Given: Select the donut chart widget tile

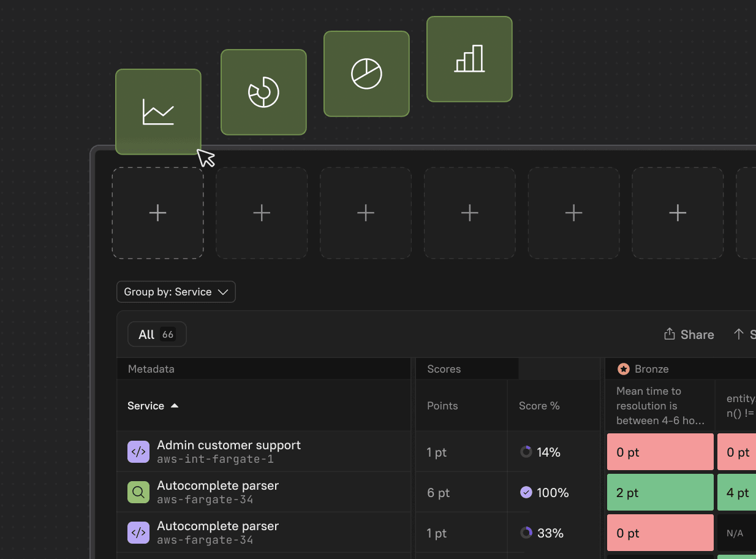Looking at the screenshot, I should tap(263, 92).
